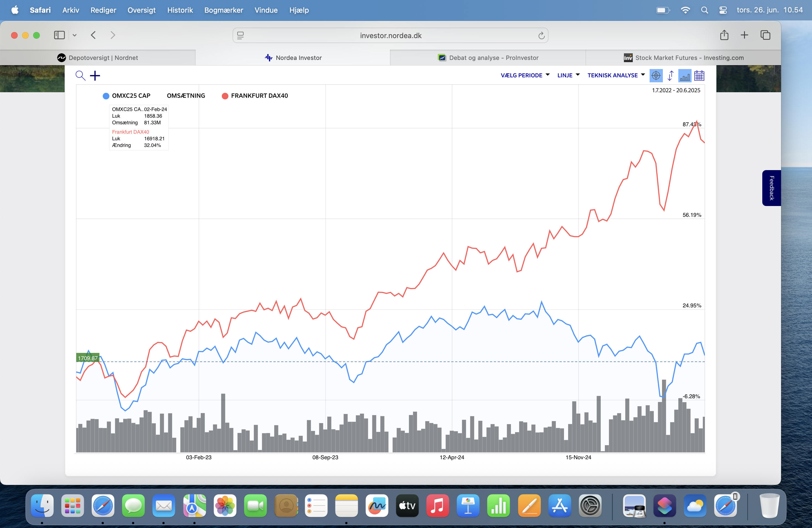The height and width of the screenshot is (528, 812).
Task: Click the battery status icon
Action: [x=663, y=10]
